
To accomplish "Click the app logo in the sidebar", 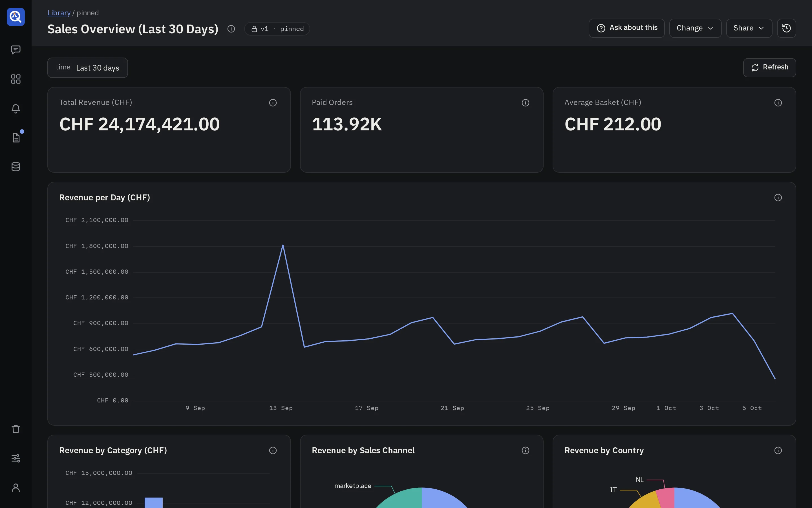I will point(16,17).
